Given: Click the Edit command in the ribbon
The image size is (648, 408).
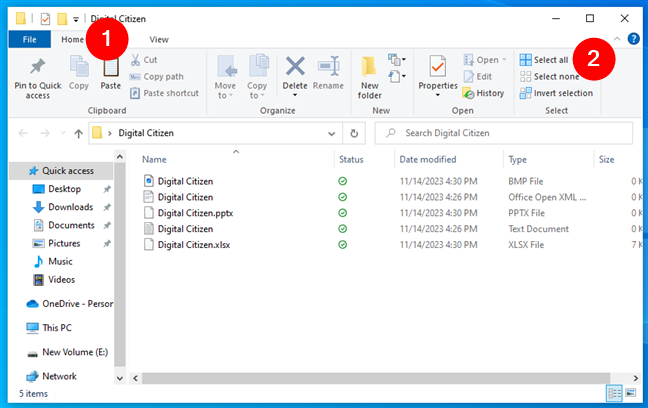Looking at the screenshot, I should pyautogui.click(x=478, y=76).
